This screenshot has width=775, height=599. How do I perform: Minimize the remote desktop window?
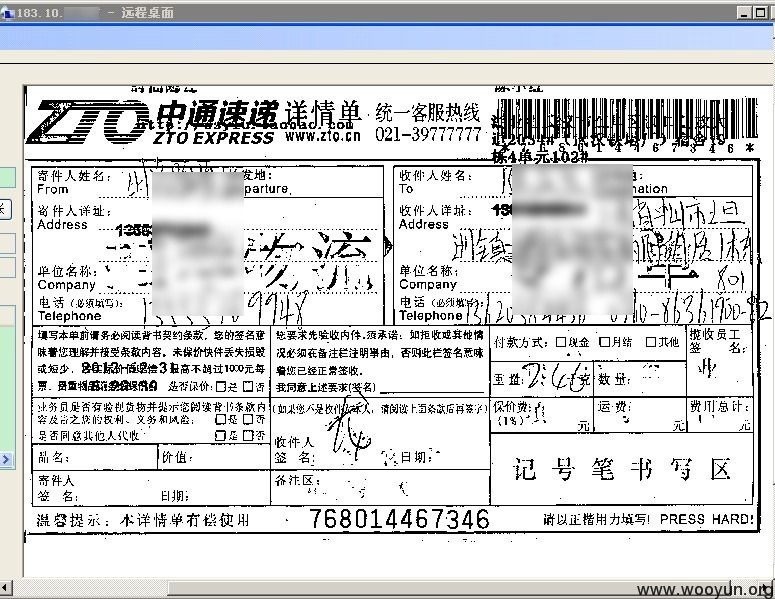coord(744,12)
